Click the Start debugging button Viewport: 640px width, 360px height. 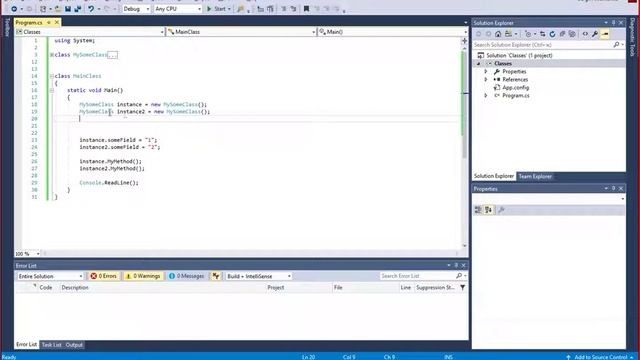pos(218,9)
